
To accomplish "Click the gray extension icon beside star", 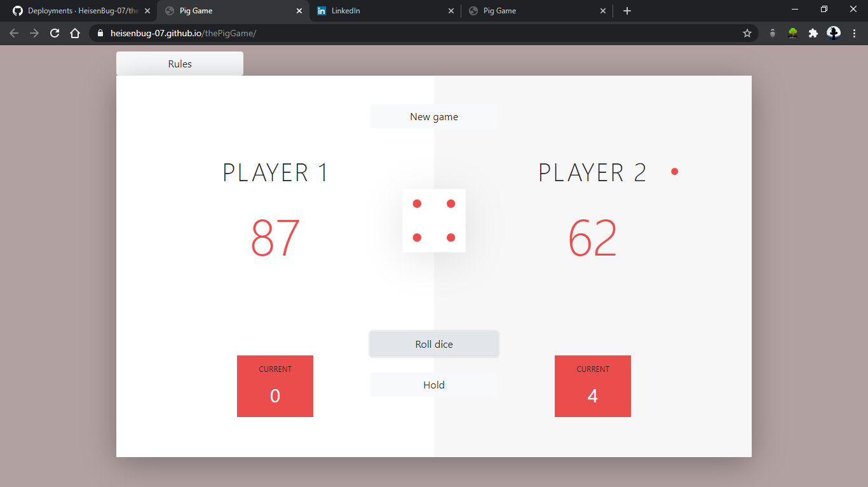I will click(773, 33).
